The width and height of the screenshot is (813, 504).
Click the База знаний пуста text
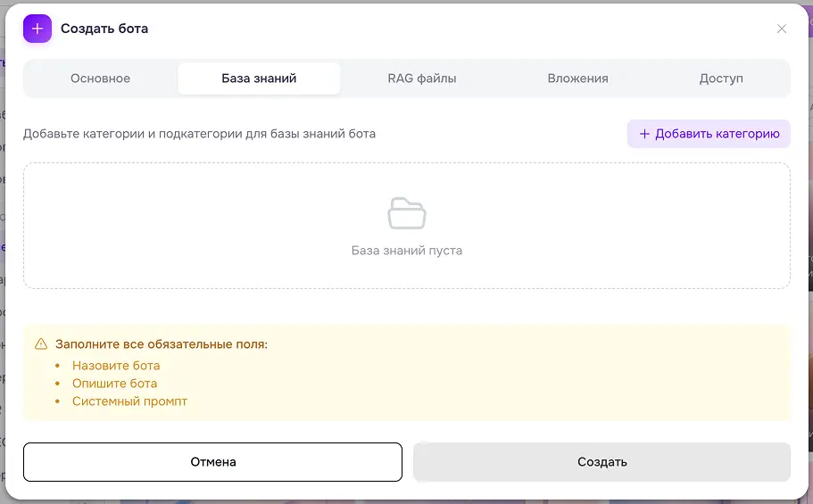(x=407, y=251)
